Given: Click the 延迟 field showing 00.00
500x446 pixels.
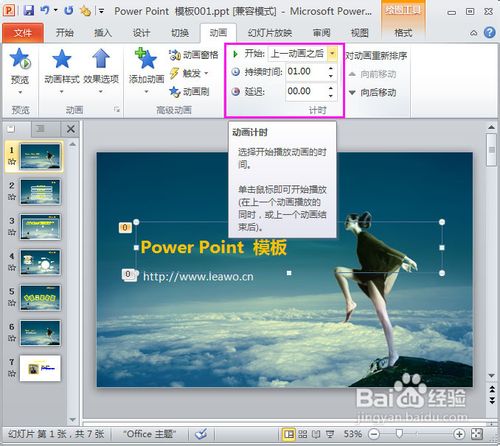Looking at the screenshot, I should [305, 91].
